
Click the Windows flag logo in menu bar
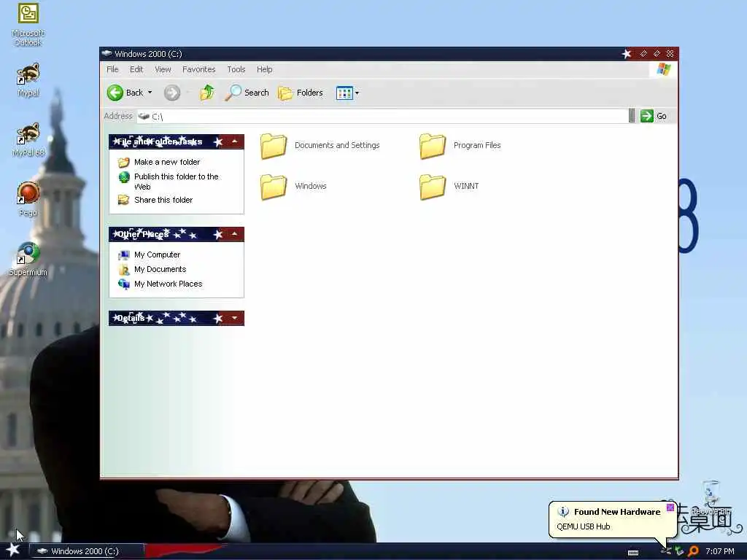tap(664, 69)
